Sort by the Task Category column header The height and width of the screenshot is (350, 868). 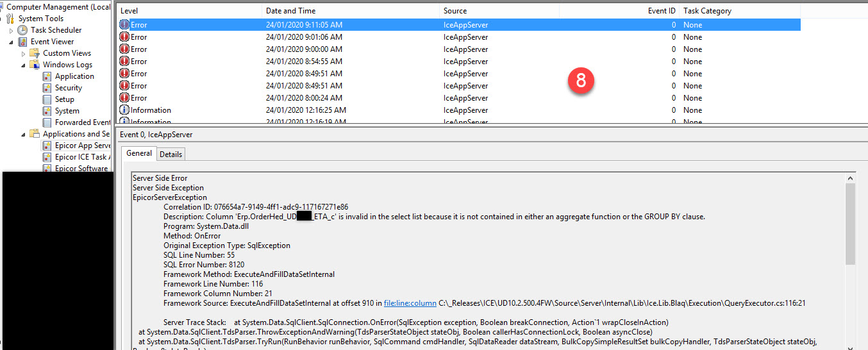tap(739, 11)
